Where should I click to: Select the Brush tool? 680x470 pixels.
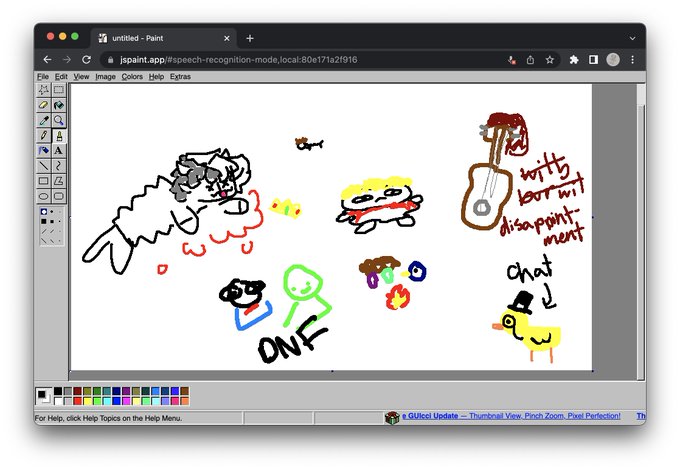coord(59,135)
